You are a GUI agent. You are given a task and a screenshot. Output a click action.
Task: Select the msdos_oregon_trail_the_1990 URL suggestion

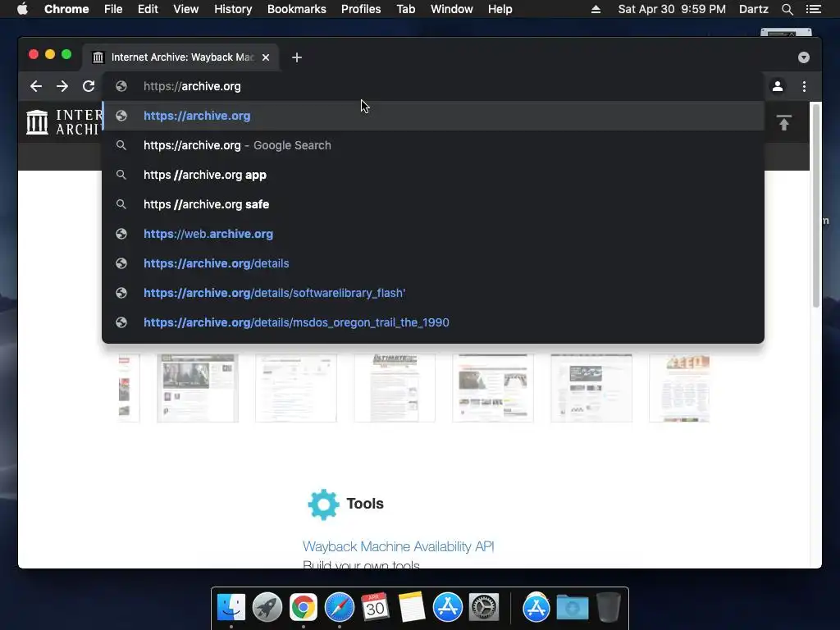point(433,322)
